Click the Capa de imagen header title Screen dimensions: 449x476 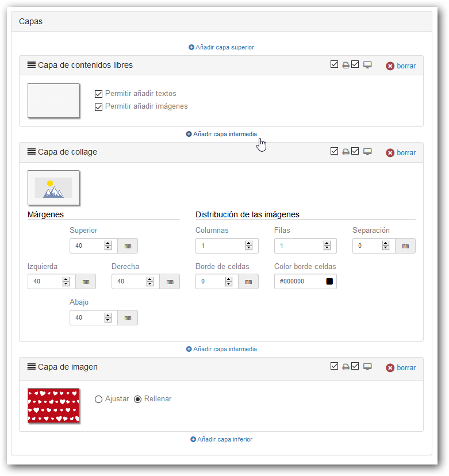pos(68,367)
